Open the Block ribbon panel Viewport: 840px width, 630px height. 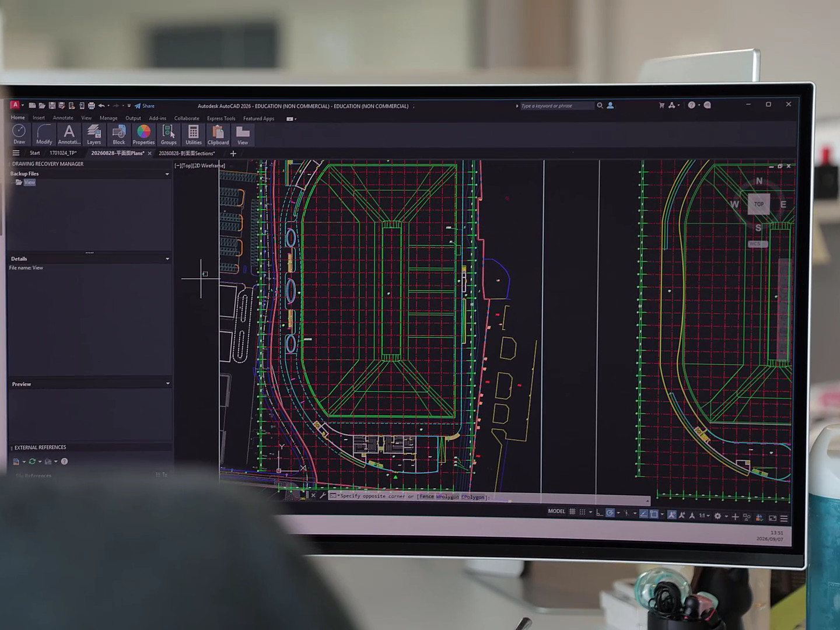pyautogui.click(x=119, y=135)
